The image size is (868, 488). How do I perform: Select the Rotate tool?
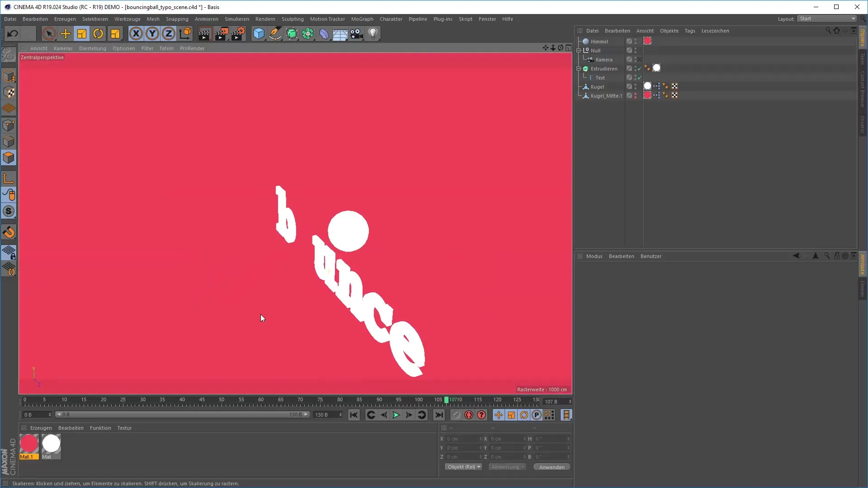(98, 33)
